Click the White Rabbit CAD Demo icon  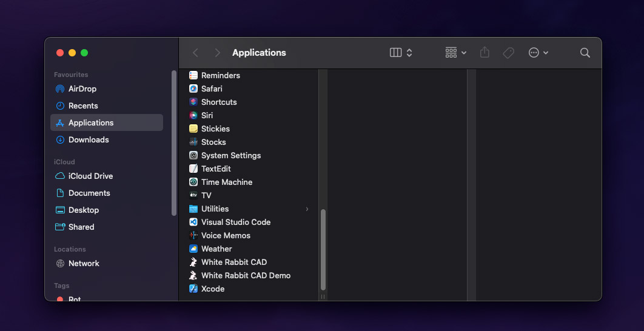(193, 276)
